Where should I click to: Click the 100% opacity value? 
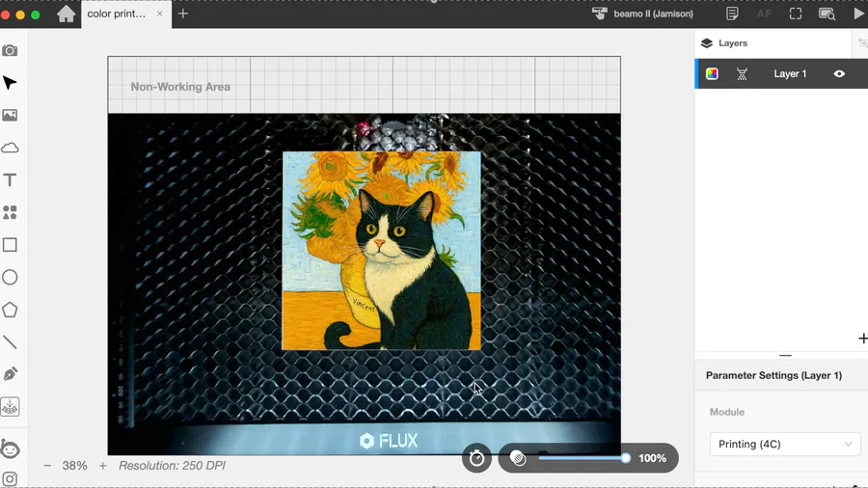coord(652,458)
